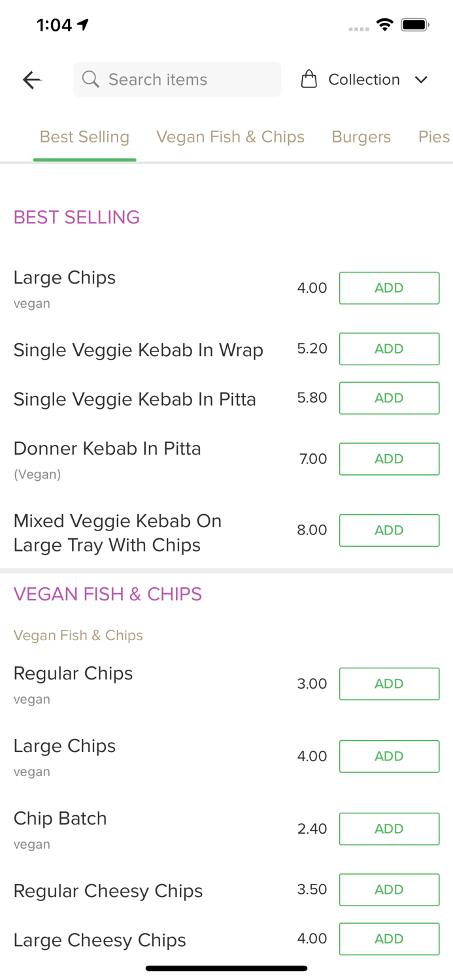
Task: Select the Best Selling tab
Action: click(84, 137)
